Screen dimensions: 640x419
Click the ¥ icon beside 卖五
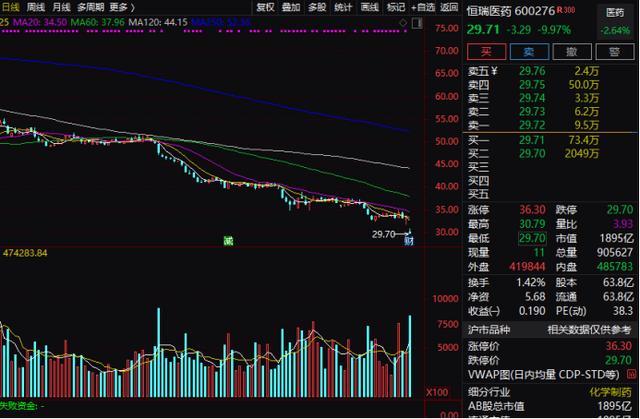(x=494, y=71)
